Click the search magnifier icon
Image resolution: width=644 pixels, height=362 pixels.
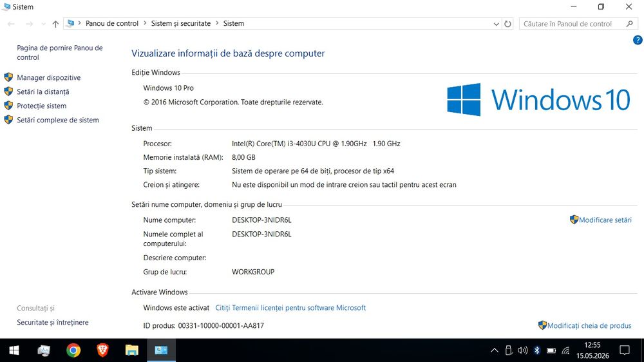(x=629, y=24)
